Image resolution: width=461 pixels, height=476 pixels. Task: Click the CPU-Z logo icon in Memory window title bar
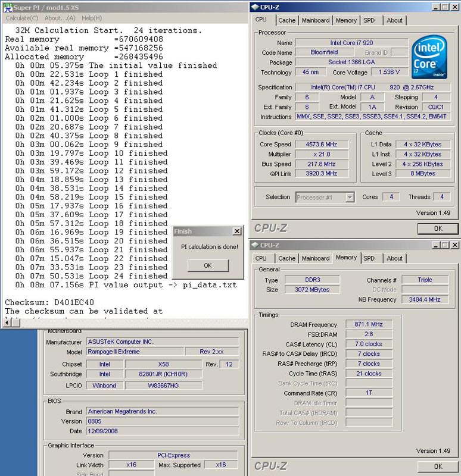pyautogui.click(x=256, y=245)
